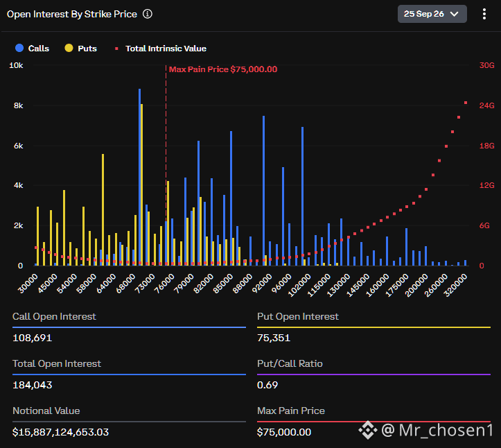This screenshot has height=448, width=501.
Task: Click the chevron arrow in date selector
Action: 454,14
